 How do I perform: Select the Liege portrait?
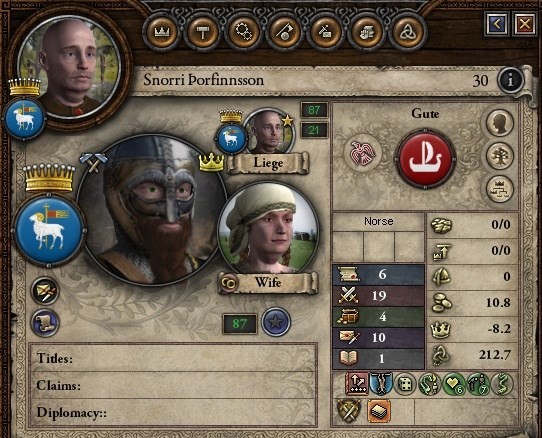tap(269, 131)
